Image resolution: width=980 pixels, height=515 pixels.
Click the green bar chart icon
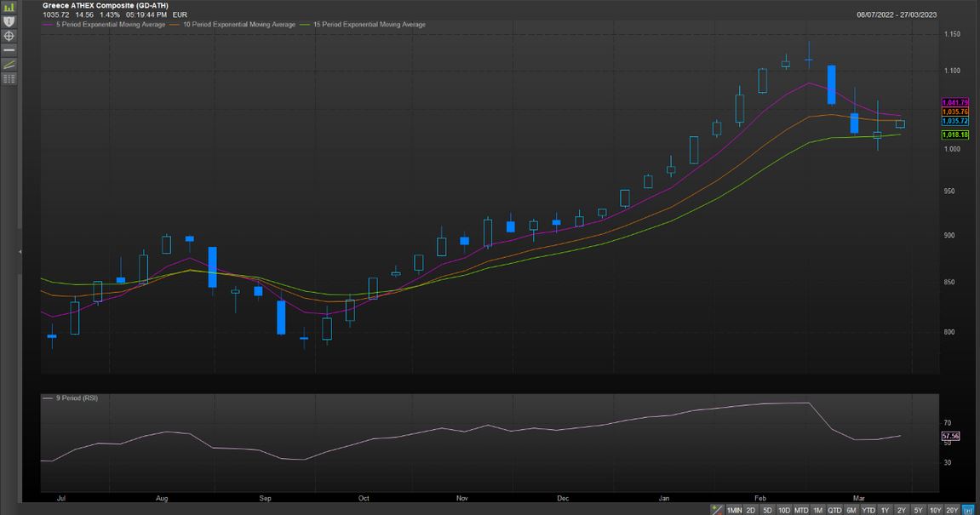click(x=9, y=7)
